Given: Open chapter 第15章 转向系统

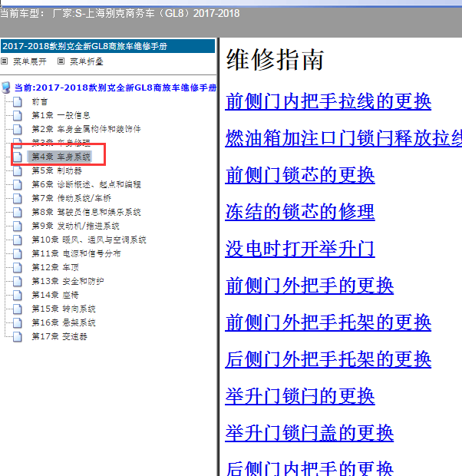Looking at the screenshot, I should pos(64,309).
